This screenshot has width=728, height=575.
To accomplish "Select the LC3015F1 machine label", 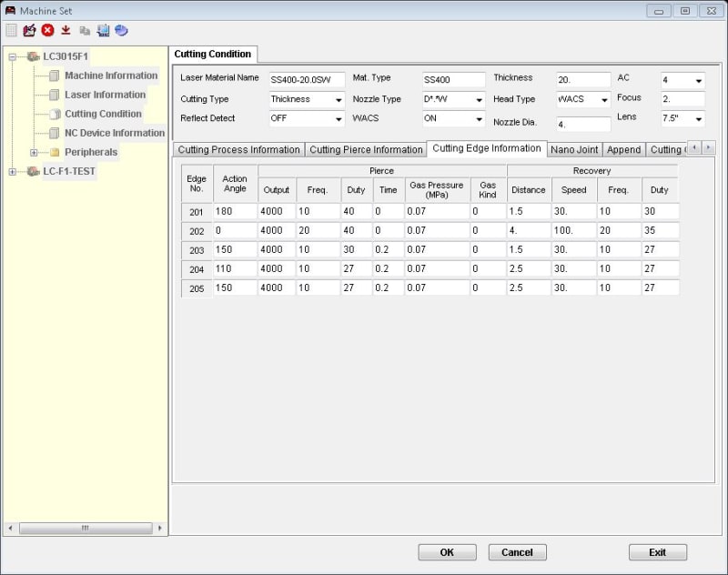I will pos(66,56).
